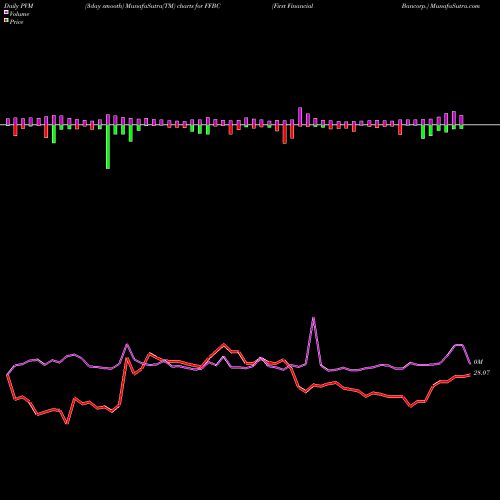
Task: Click the 28.07 price value label
Action: pos(481,373)
